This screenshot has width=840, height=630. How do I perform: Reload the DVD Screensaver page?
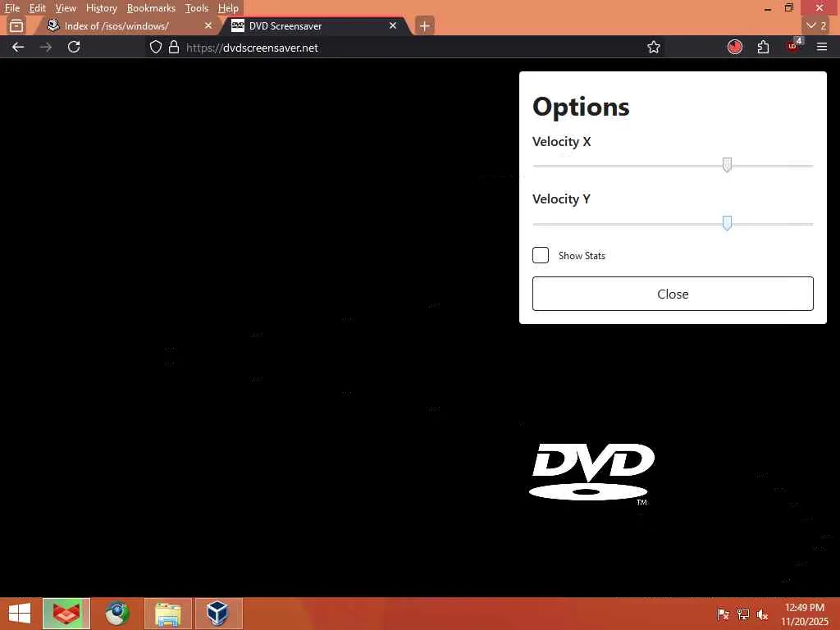(74, 47)
